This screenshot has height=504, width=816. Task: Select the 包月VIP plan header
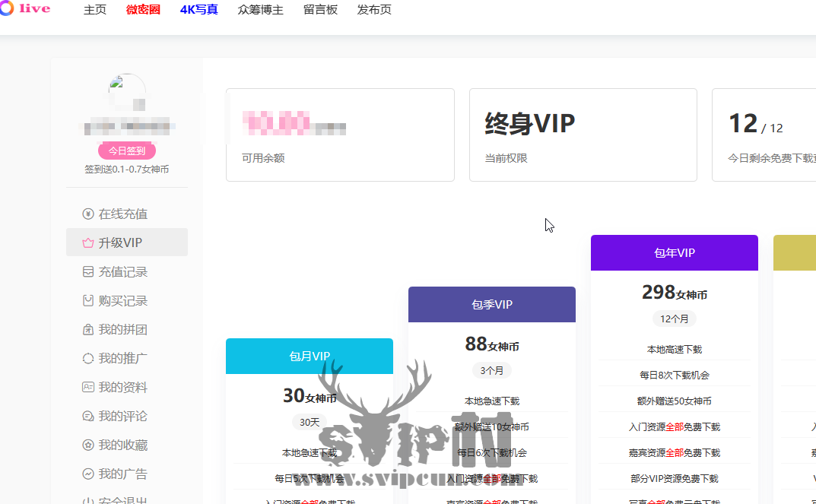pyautogui.click(x=310, y=357)
